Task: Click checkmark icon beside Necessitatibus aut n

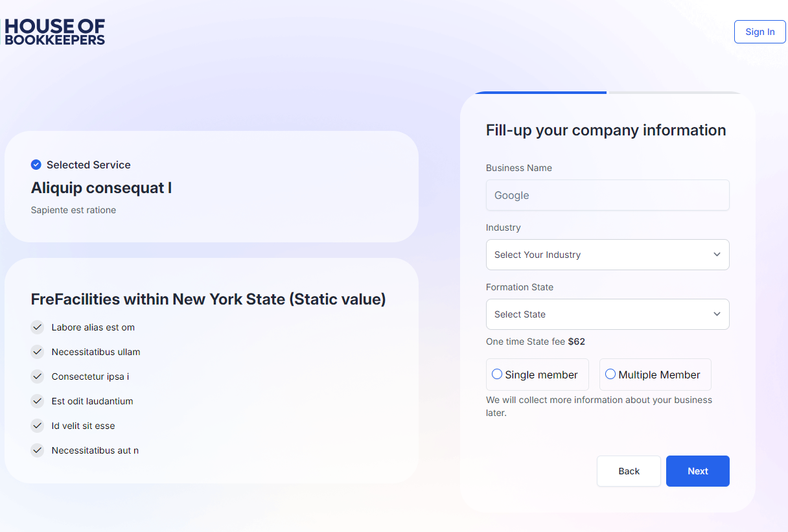Action: 38,450
